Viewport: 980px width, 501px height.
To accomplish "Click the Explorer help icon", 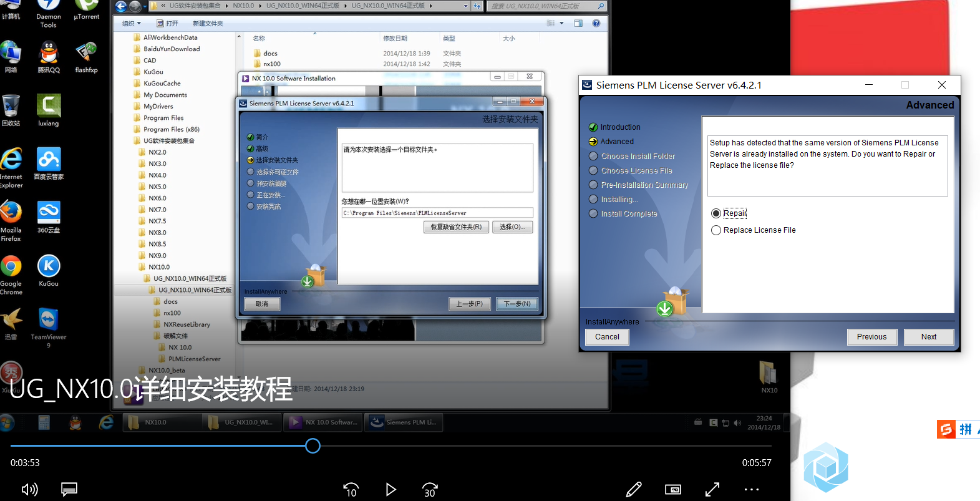I will pos(596,23).
